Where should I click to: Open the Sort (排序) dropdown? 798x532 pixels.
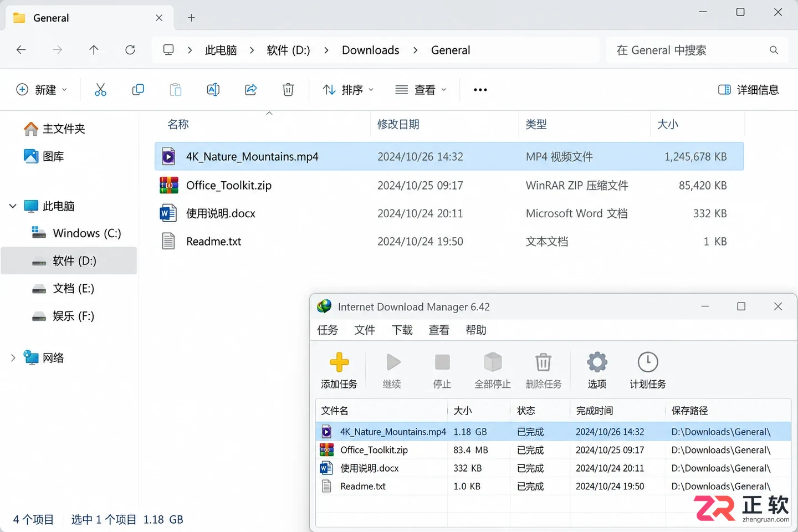[x=349, y=90]
